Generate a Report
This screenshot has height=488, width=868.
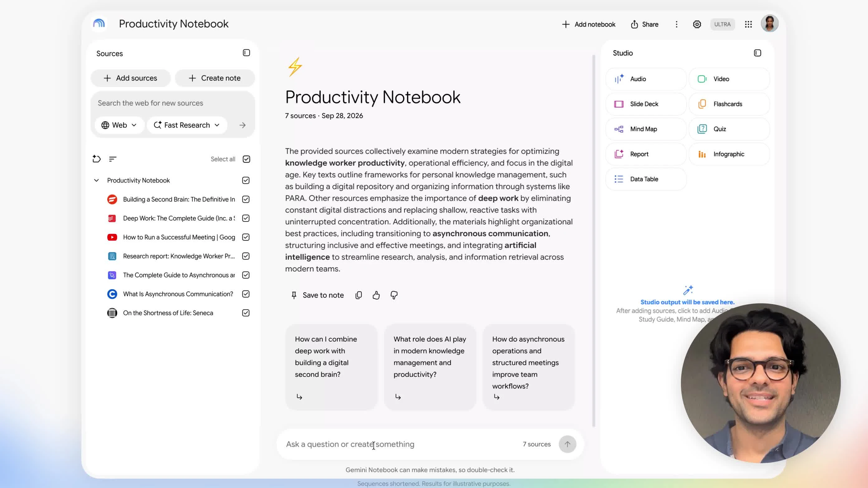(646, 154)
